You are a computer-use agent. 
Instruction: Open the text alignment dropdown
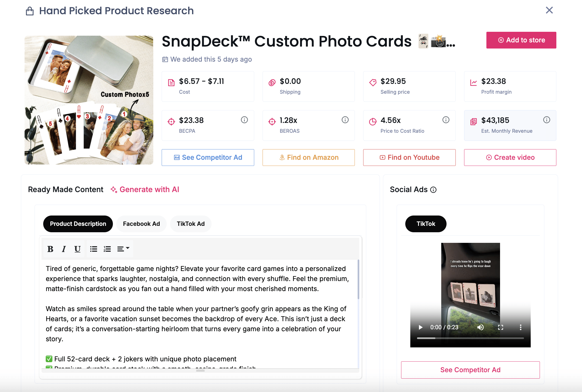point(123,249)
